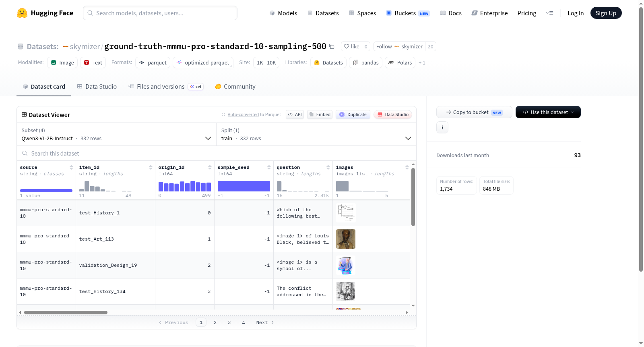Select the test_History_134 cell

[x=116, y=291]
